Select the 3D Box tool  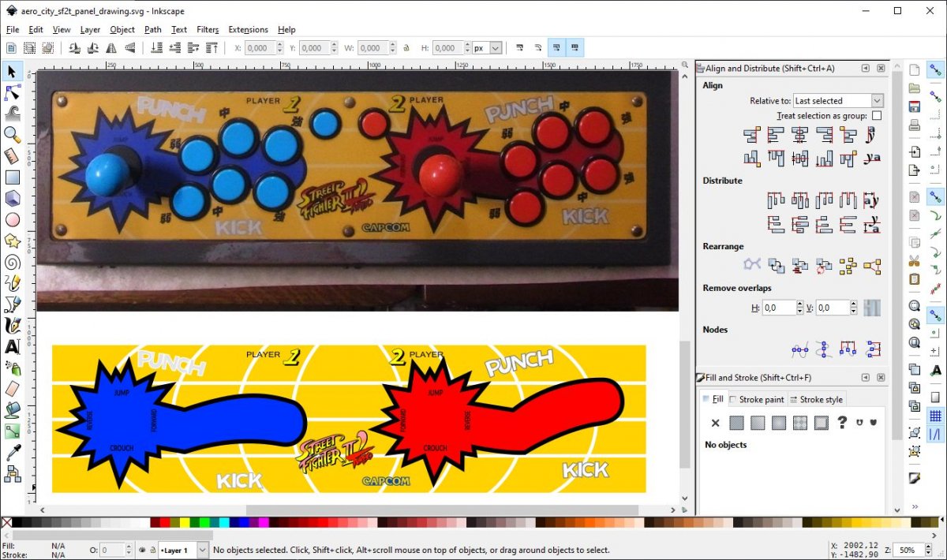[12, 199]
